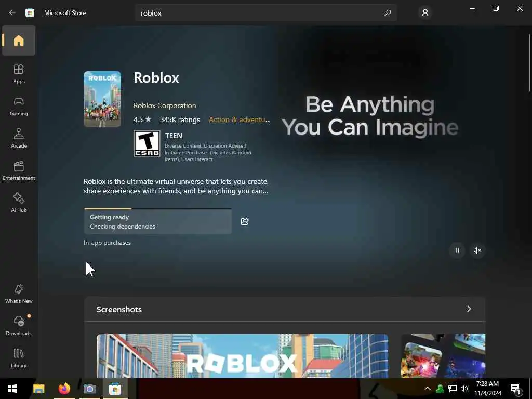The height and width of the screenshot is (399, 532).
Task: Open the network tray icon
Action: coord(453,389)
